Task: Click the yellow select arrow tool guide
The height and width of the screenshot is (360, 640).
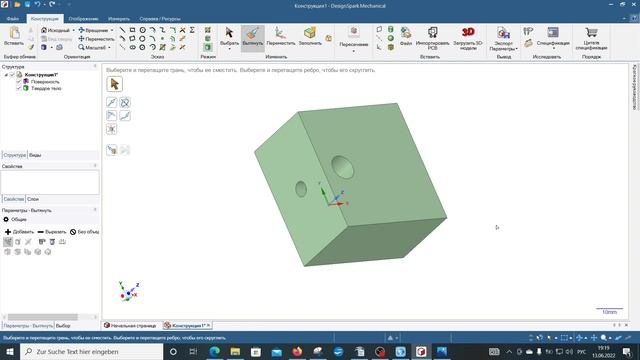Action: [114, 84]
